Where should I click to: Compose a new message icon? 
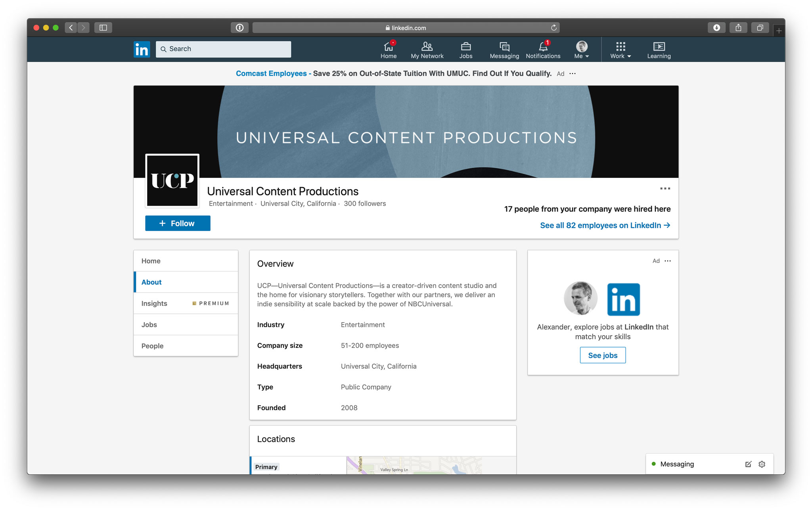748,464
